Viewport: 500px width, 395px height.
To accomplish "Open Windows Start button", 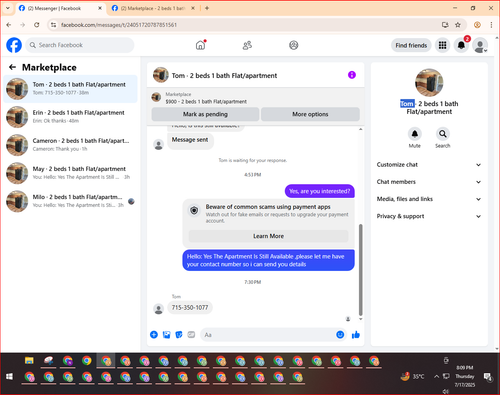I will [x=9, y=377].
